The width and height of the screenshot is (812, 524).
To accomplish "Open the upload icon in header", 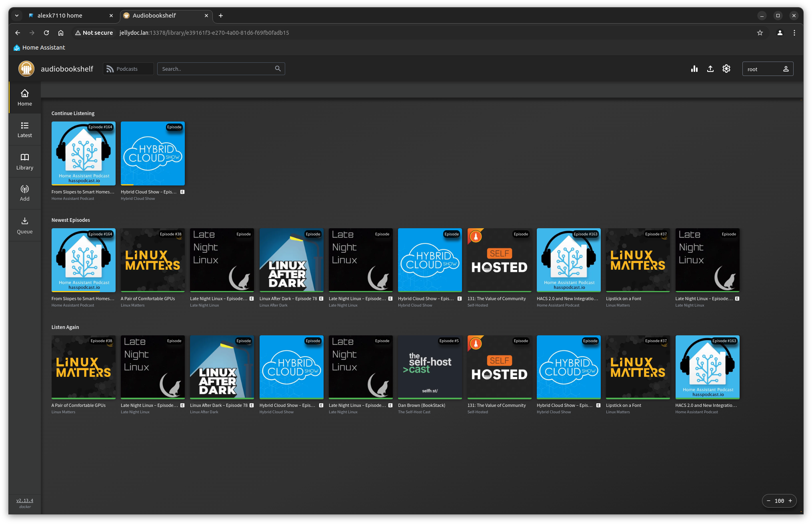I will [x=710, y=69].
